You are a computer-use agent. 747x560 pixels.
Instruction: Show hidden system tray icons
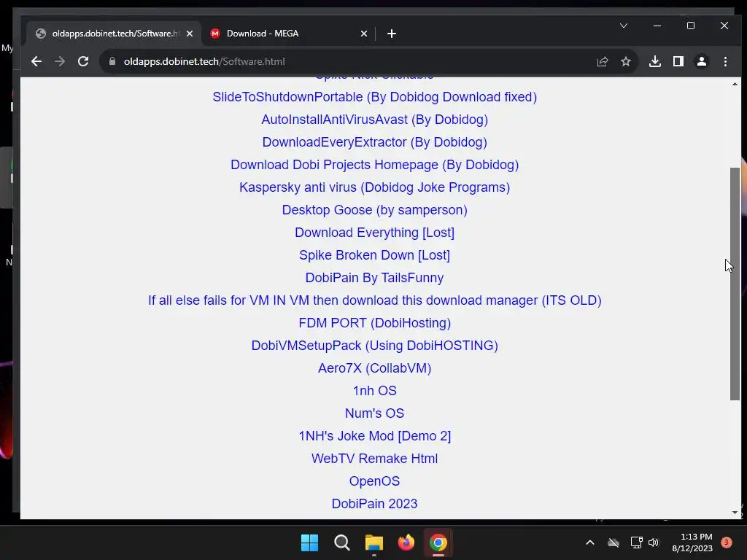pos(589,542)
